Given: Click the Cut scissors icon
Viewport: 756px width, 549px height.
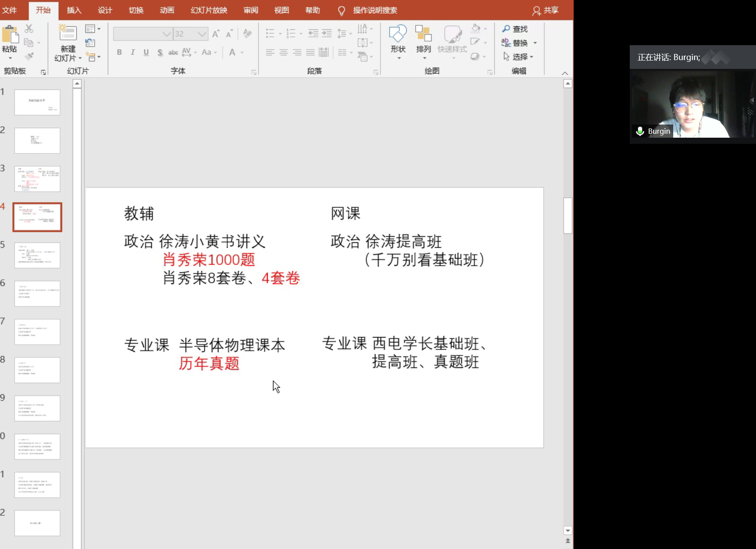Looking at the screenshot, I should pyautogui.click(x=29, y=29).
